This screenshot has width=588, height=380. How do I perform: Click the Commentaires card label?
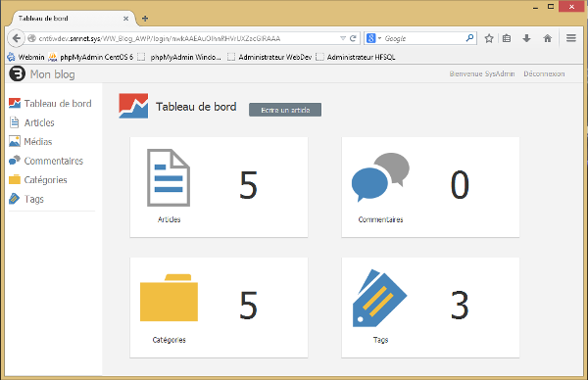click(380, 219)
